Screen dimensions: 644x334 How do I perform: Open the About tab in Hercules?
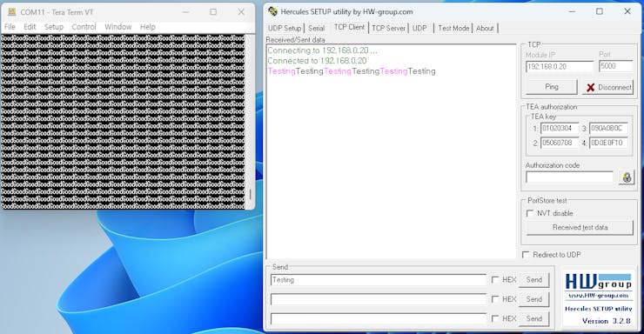(485, 29)
